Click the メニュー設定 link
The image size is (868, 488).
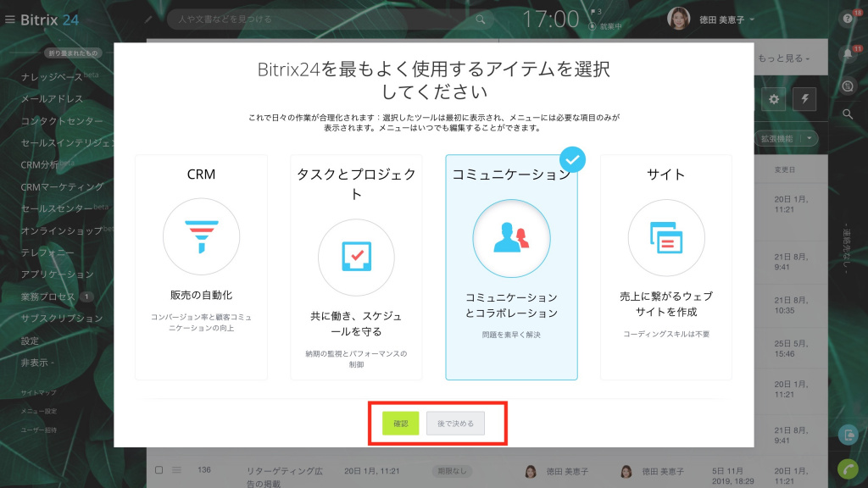point(38,411)
